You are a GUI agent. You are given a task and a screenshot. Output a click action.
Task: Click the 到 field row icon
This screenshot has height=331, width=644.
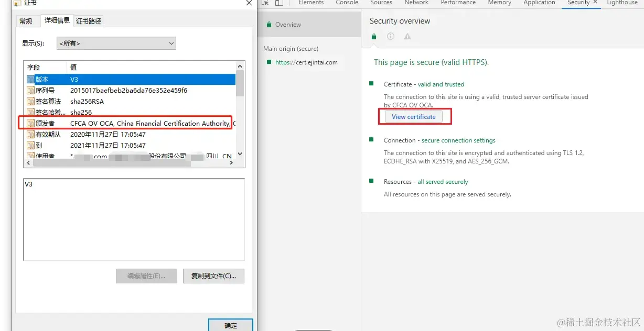[30, 146]
